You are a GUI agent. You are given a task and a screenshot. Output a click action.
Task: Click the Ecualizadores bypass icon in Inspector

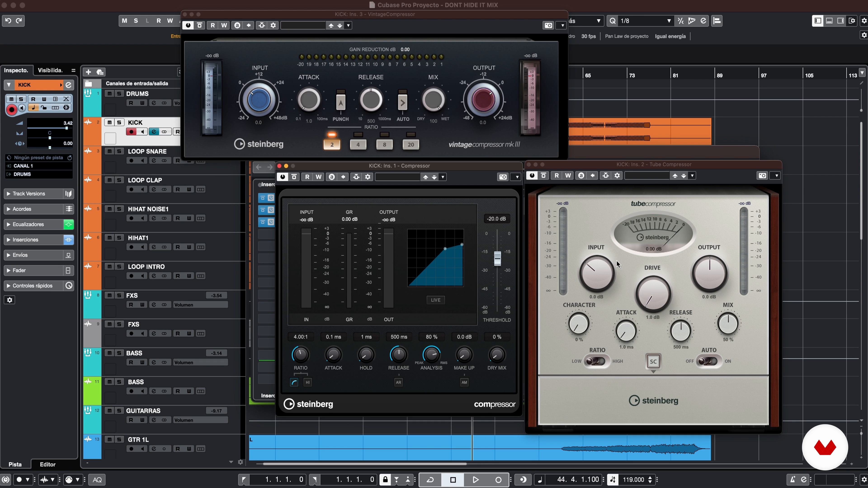68,224
